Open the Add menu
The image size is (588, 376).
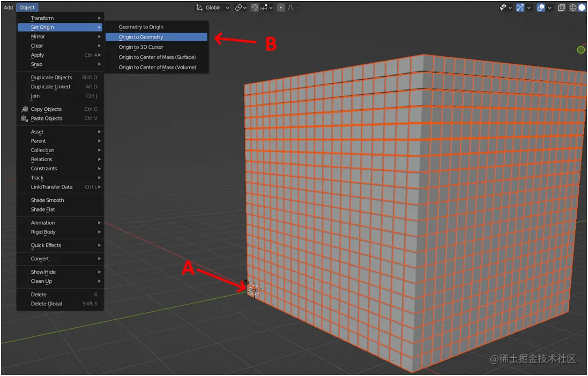(x=8, y=7)
